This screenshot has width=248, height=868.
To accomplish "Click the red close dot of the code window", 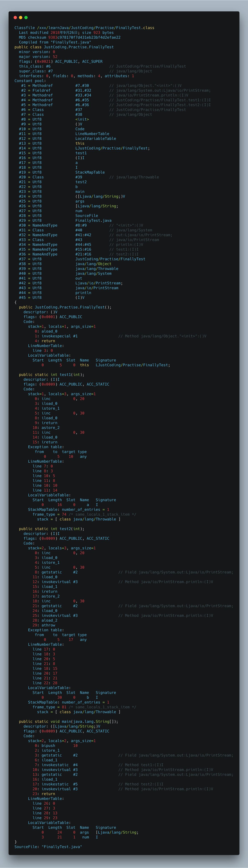I will coord(15,18).
